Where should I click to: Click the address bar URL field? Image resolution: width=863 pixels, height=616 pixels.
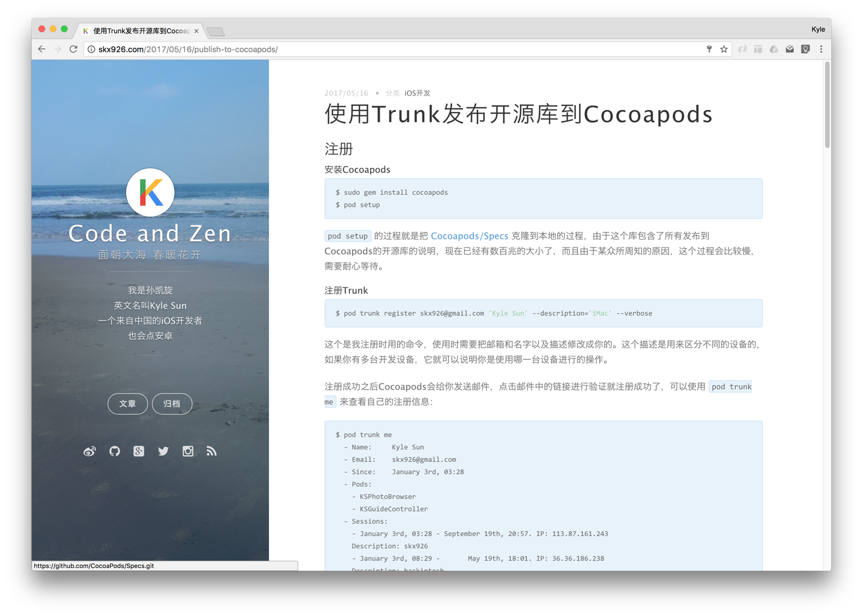click(394, 50)
